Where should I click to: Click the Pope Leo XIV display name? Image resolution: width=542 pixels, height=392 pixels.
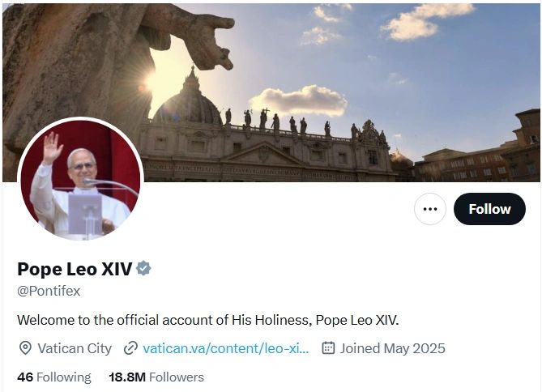tap(75, 269)
